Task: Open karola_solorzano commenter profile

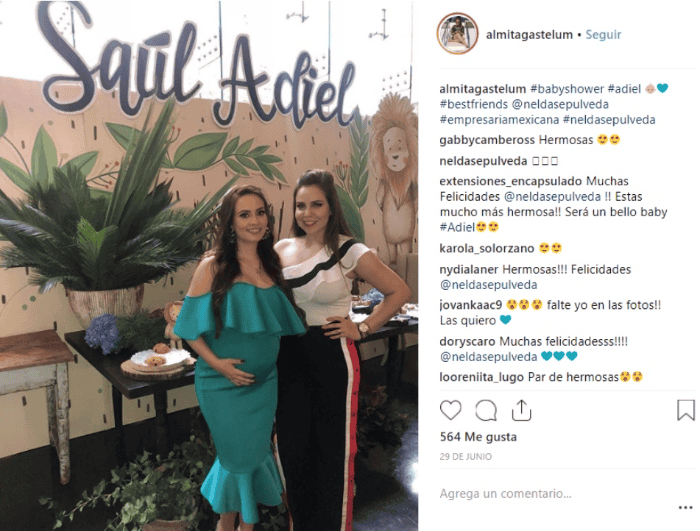Action: [487, 248]
